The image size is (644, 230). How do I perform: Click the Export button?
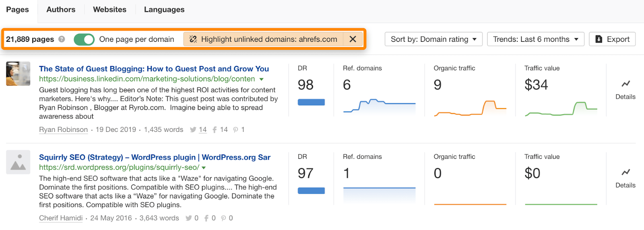point(612,39)
